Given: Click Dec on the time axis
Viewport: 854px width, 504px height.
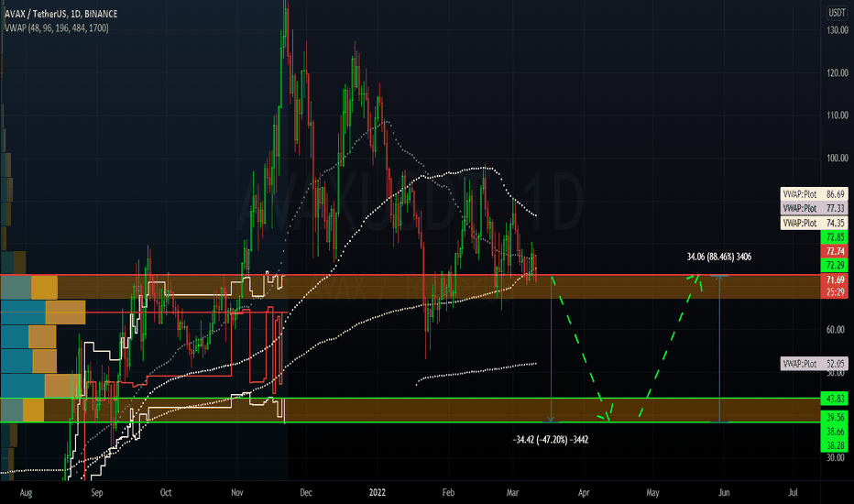Looking at the screenshot, I should point(306,493).
